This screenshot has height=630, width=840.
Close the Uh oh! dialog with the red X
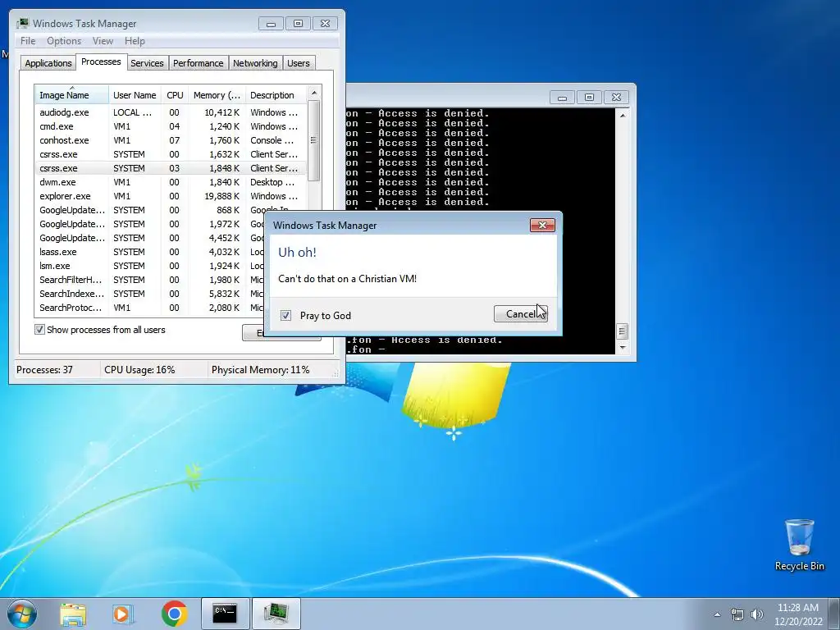pyautogui.click(x=542, y=225)
